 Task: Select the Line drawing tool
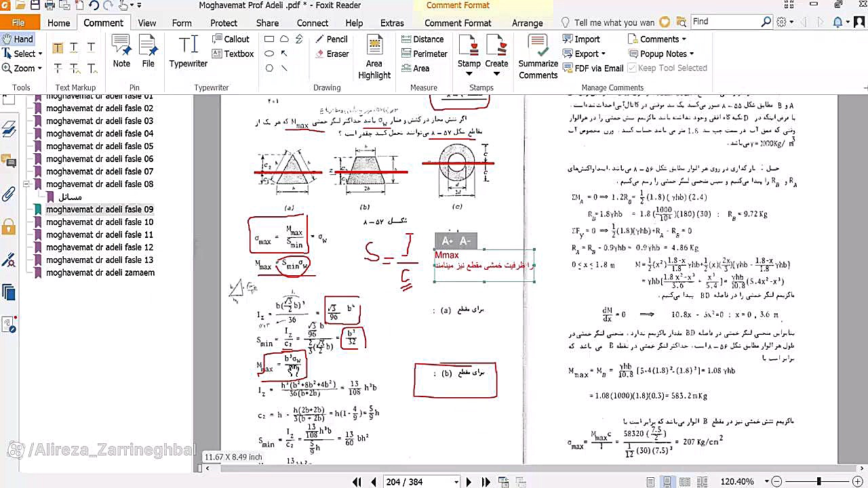pos(284,68)
